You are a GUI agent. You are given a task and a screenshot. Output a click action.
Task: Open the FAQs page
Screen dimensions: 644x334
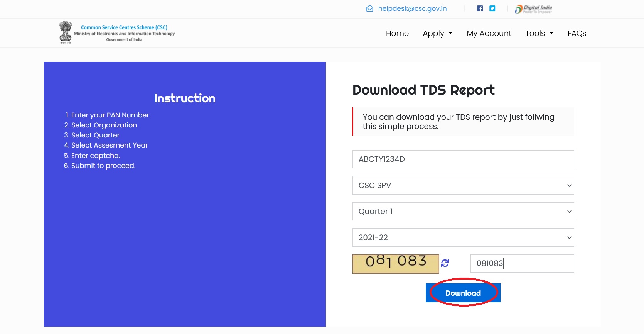point(577,33)
